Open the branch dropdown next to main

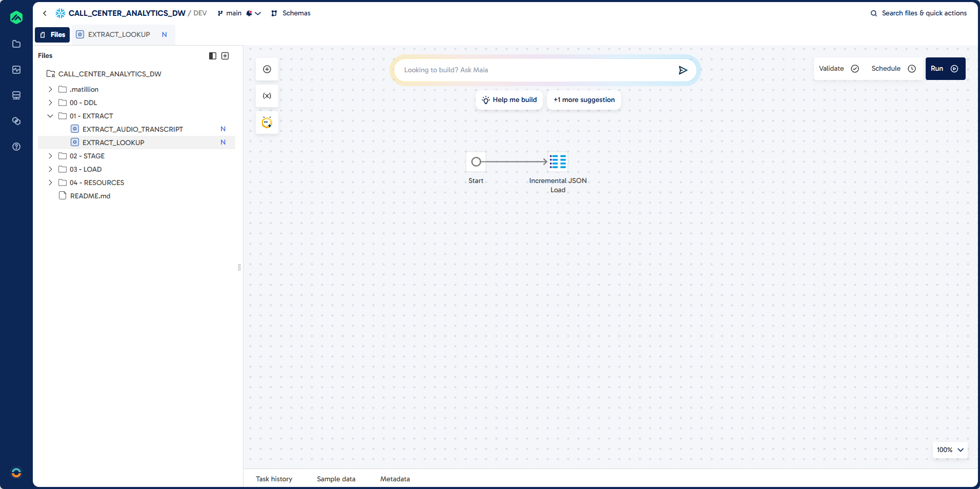[x=257, y=13]
